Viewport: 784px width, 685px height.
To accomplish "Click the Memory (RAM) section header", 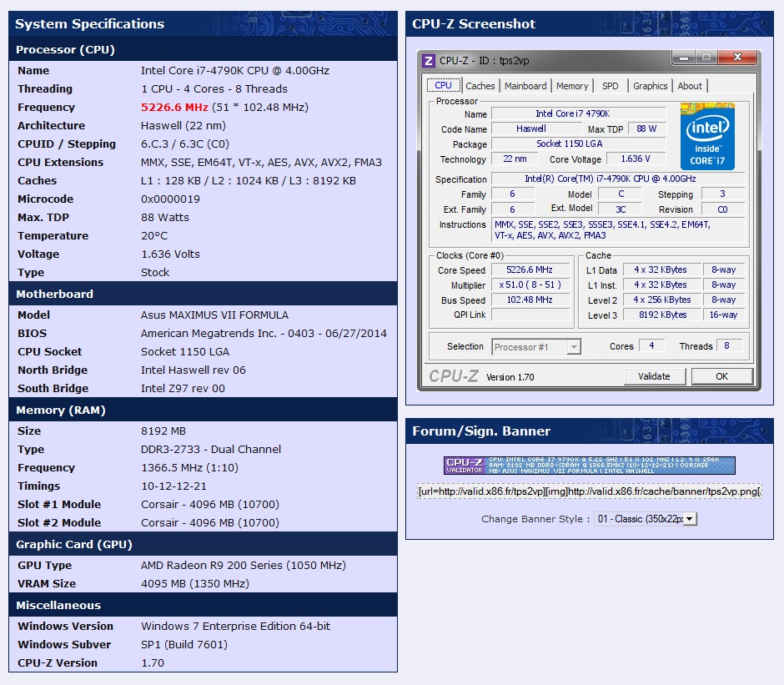I will (203, 410).
